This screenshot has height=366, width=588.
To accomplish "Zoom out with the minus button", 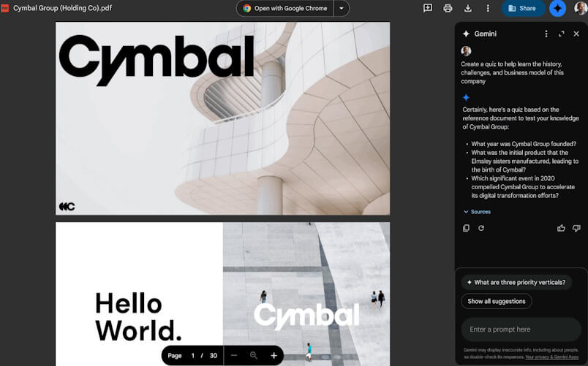I will pos(234,356).
